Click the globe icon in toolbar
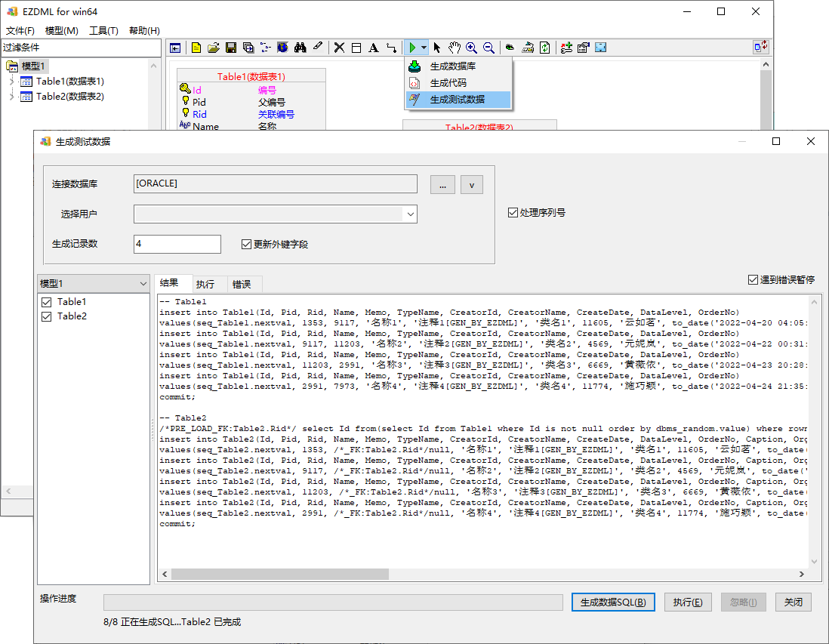Viewport: 829px width, 644px height. (x=283, y=48)
